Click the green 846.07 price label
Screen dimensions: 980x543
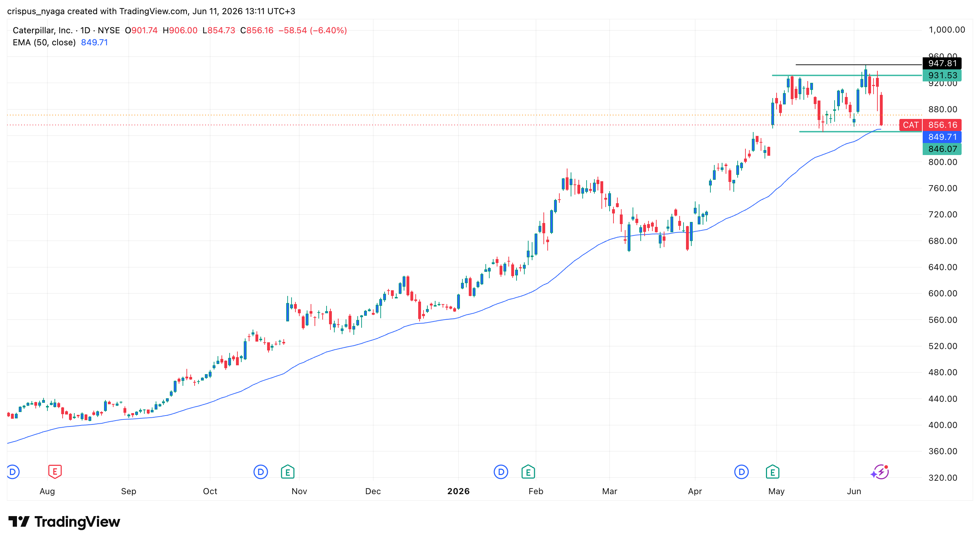click(942, 149)
